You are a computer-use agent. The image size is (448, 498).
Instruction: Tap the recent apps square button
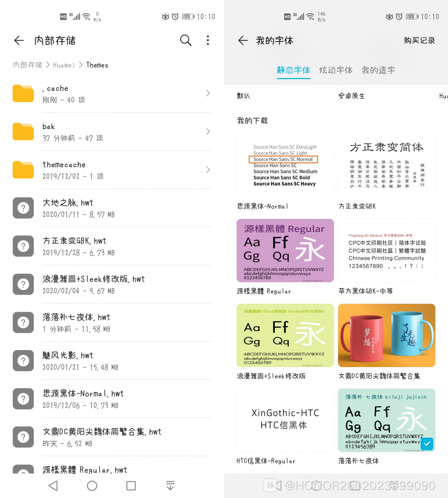coord(131,486)
